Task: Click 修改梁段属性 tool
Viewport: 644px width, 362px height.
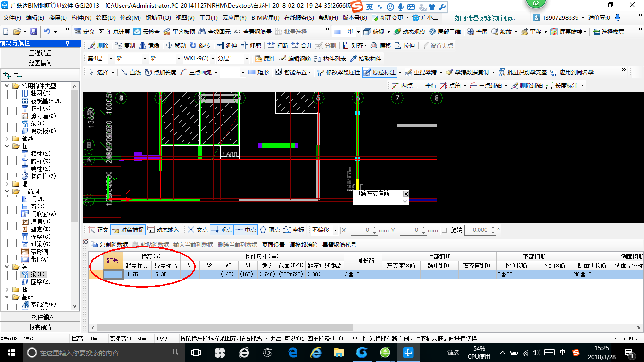Action: click(338, 73)
